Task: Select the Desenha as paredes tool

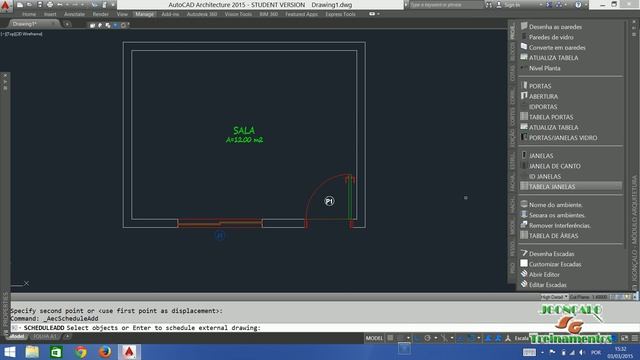Action: coord(555,27)
